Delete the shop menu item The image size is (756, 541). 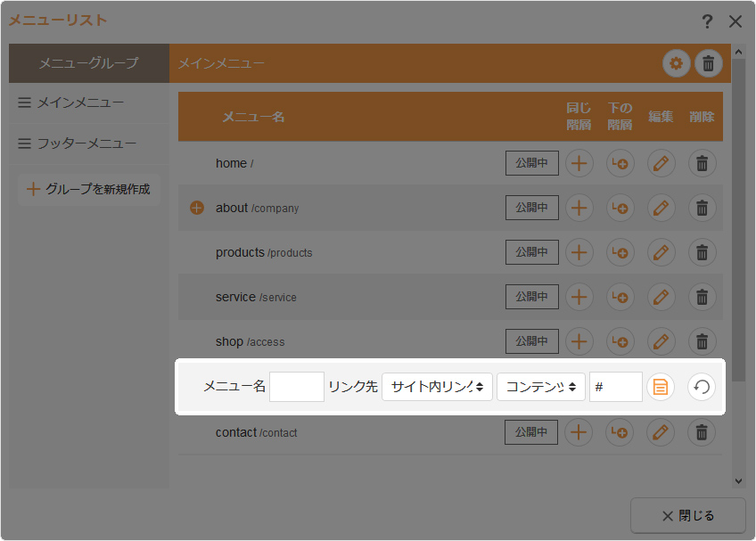702,341
